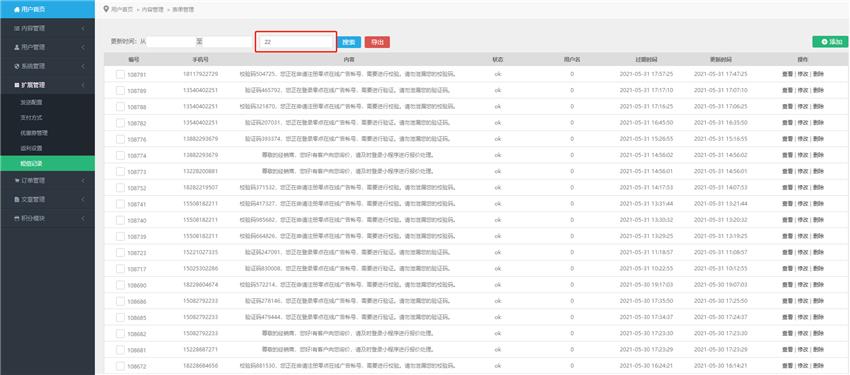850x375 pixels.
Task: Tick the checkbox for record 108789
Action: (120, 90)
